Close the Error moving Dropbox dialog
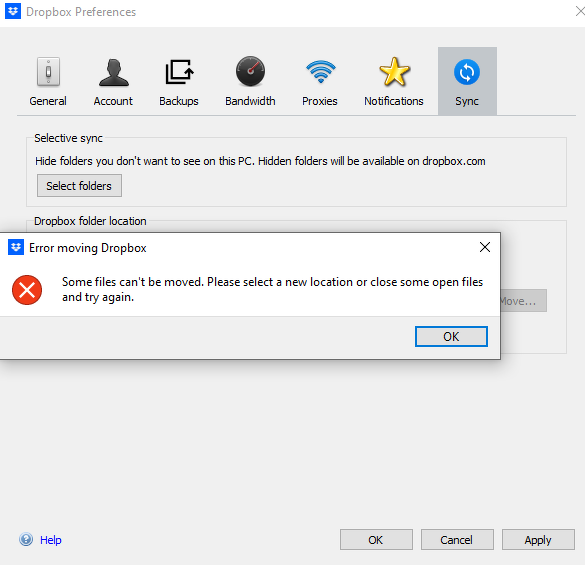585x565 pixels. coord(485,247)
